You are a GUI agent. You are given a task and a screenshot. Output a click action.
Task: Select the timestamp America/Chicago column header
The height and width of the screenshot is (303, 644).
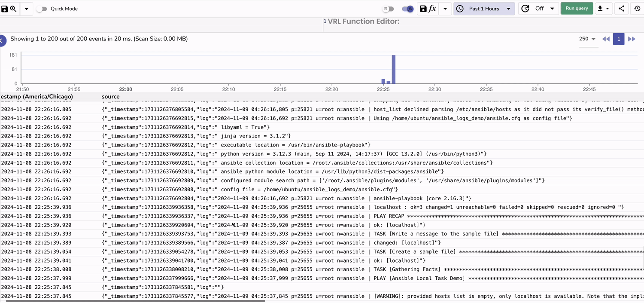click(36, 97)
